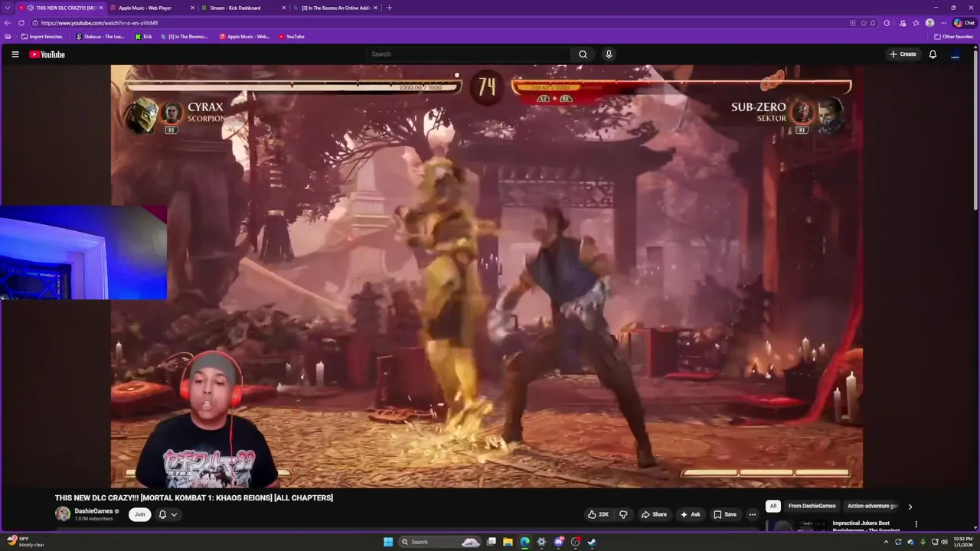Open more actions ellipsis under video

(752, 514)
